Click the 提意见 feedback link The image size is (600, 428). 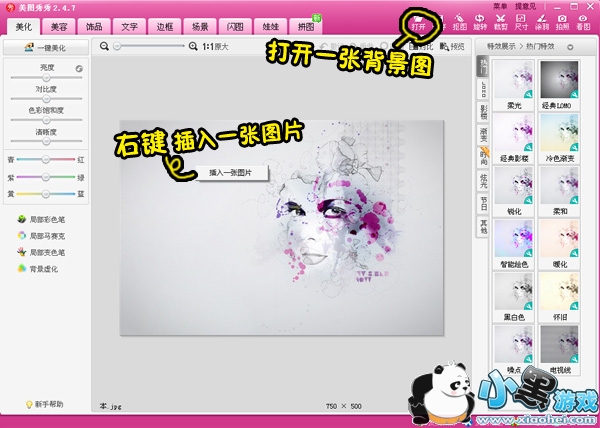[x=525, y=7]
